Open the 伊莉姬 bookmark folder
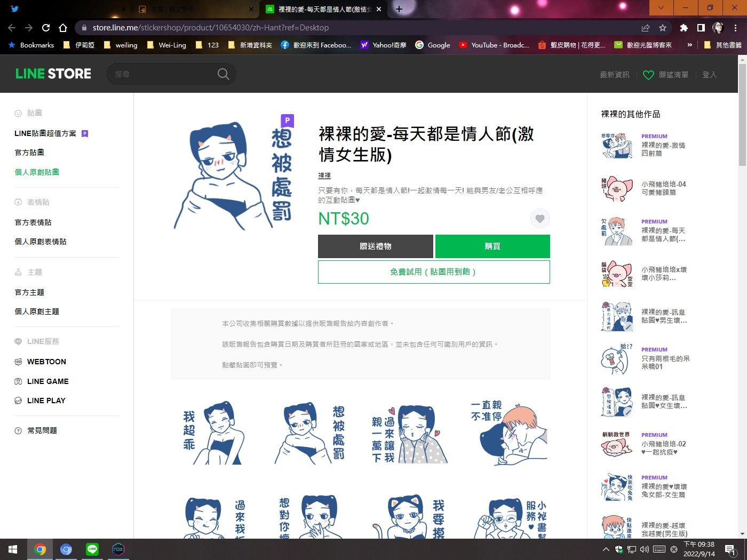The height and width of the screenshot is (560, 747). tap(79, 45)
